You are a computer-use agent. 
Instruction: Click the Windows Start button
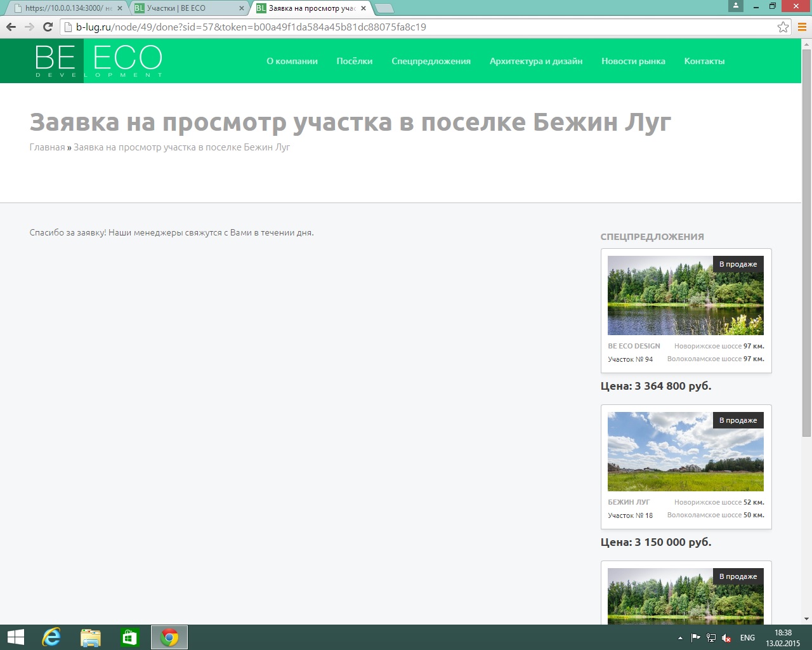pos(16,637)
